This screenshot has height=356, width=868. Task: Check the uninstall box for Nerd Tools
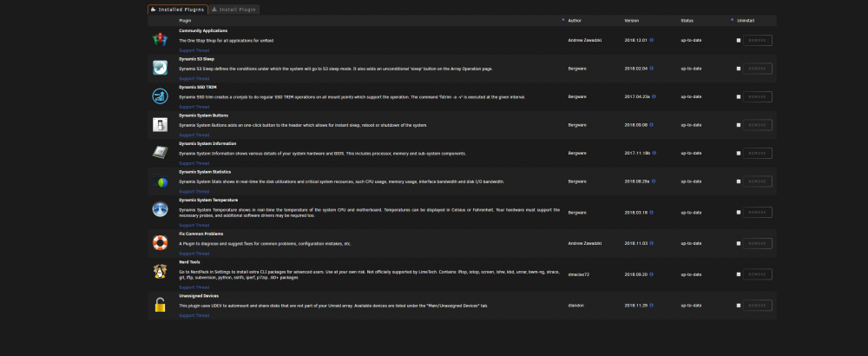pos(739,274)
